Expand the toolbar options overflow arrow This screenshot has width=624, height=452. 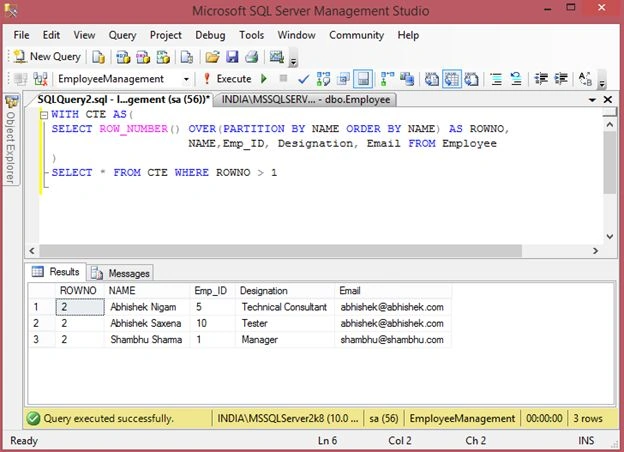(293, 62)
